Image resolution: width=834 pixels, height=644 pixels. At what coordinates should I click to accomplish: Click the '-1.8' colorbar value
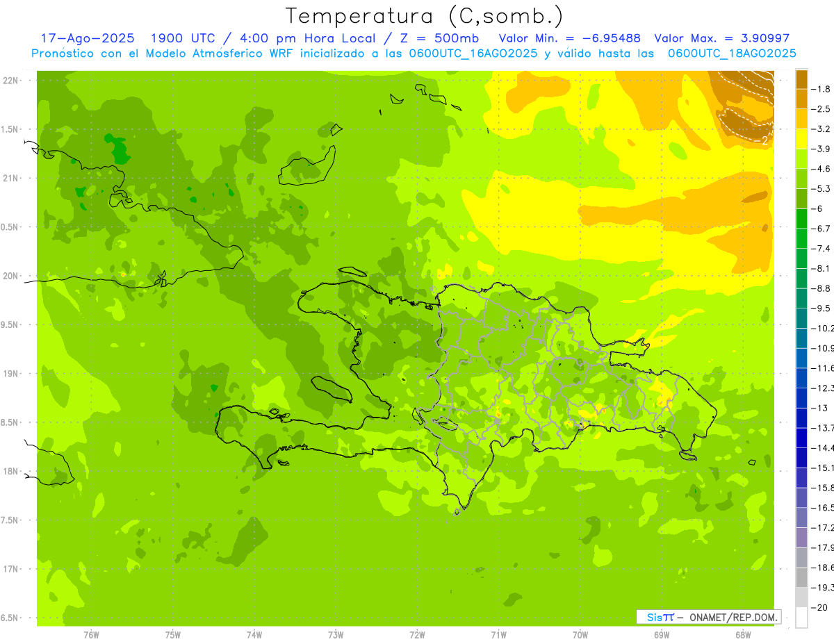[x=821, y=89]
